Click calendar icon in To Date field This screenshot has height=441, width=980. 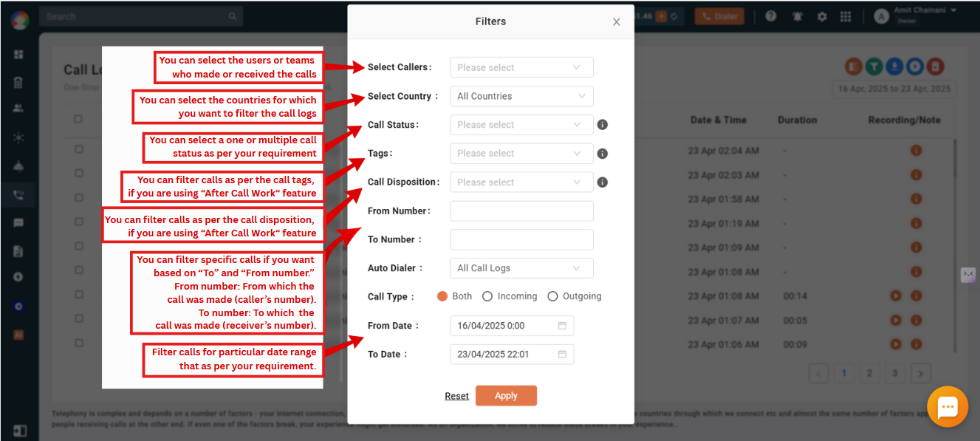[x=562, y=355]
